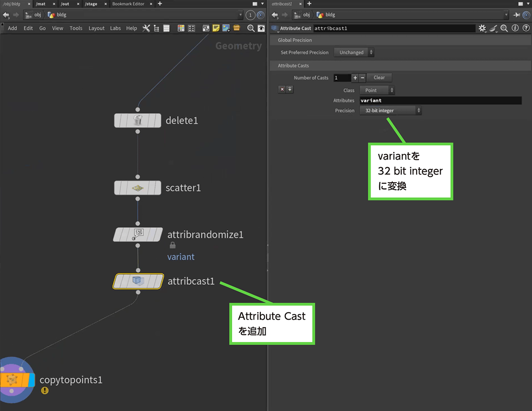Switch to the /stage tab
This screenshot has width=532, height=411.
[x=91, y=4]
